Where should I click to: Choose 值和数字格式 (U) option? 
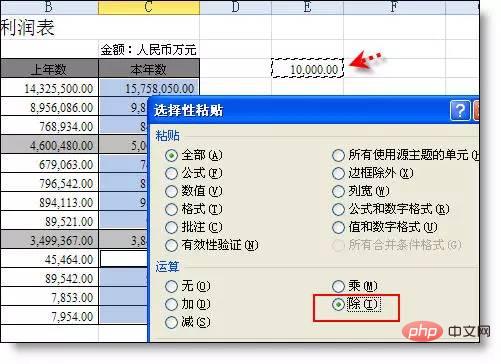(385, 227)
